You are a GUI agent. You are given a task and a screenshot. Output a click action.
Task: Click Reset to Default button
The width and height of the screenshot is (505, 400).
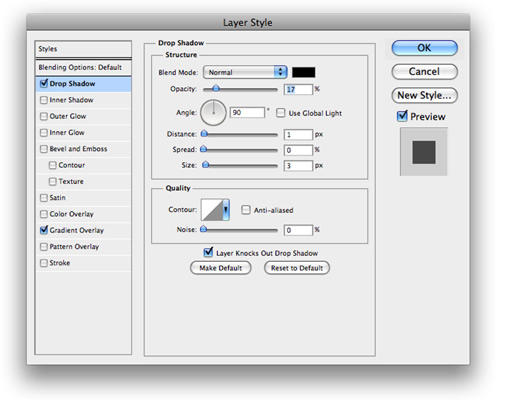click(297, 268)
